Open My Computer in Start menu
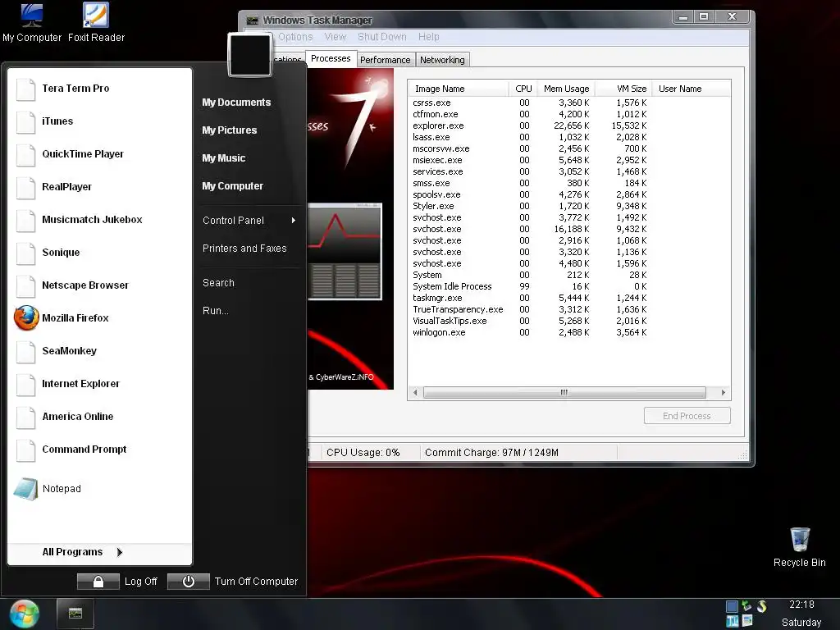 point(232,186)
